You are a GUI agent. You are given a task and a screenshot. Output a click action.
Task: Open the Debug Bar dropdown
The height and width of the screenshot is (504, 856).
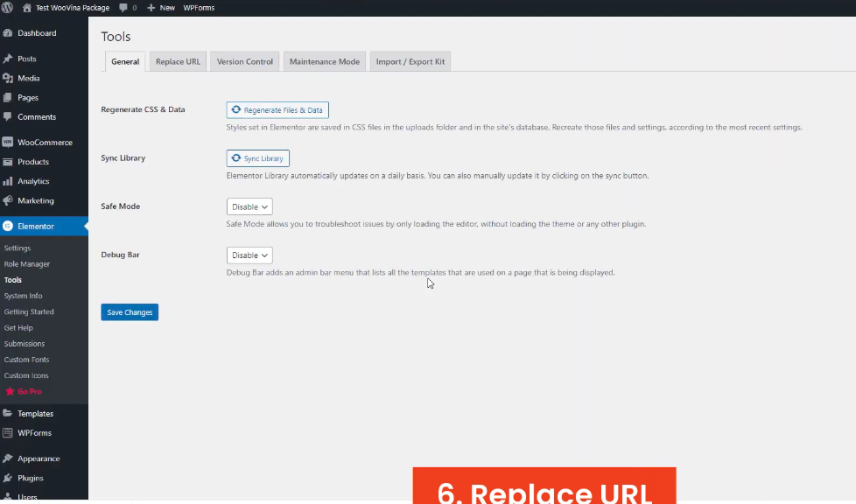click(x=249, y=255)
